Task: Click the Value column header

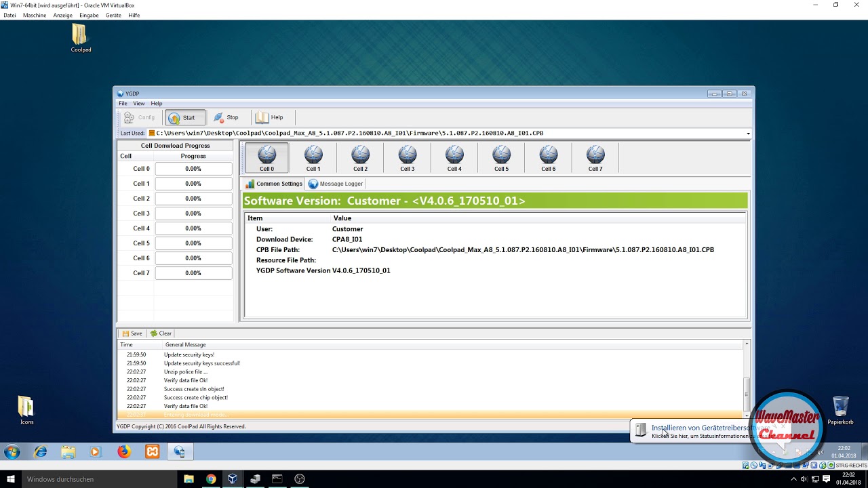Action: tap(342, 218)
